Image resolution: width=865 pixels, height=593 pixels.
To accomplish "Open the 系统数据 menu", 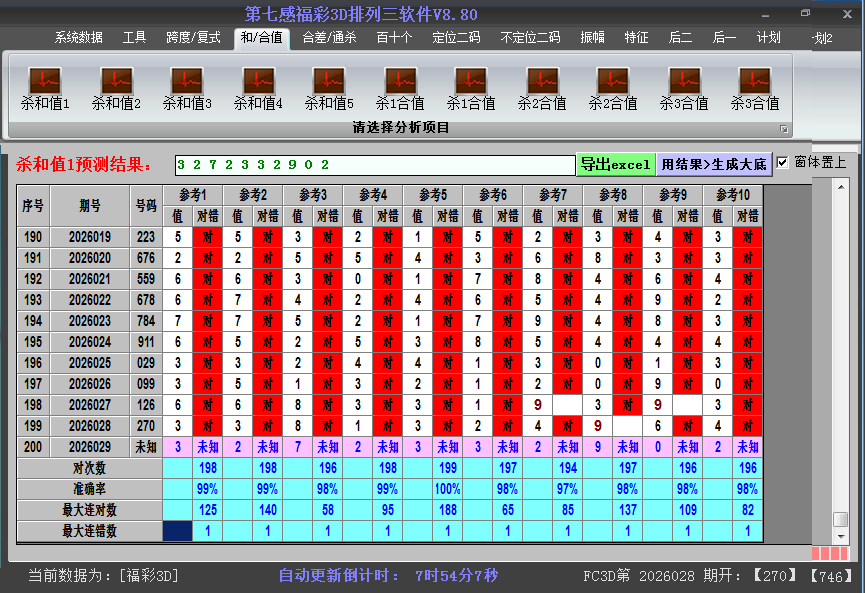I will tap(74, 37).
